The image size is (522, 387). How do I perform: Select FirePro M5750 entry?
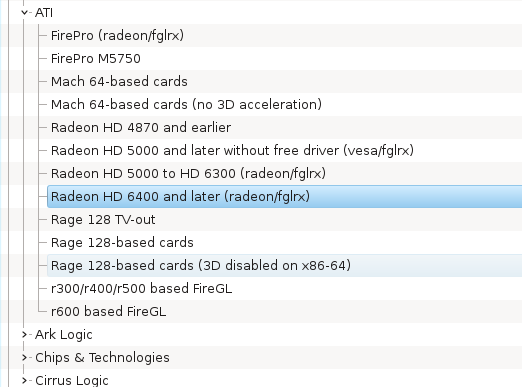(x=96, y=59)
